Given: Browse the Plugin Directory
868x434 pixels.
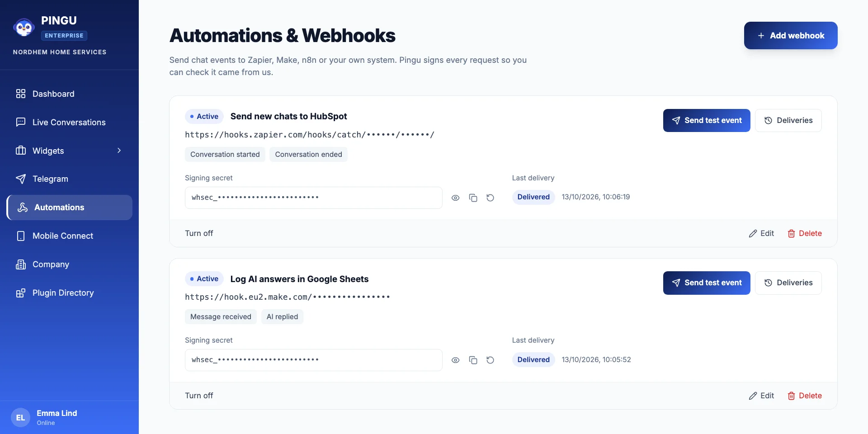Looking at the screenshot, I should pos(69,293).
